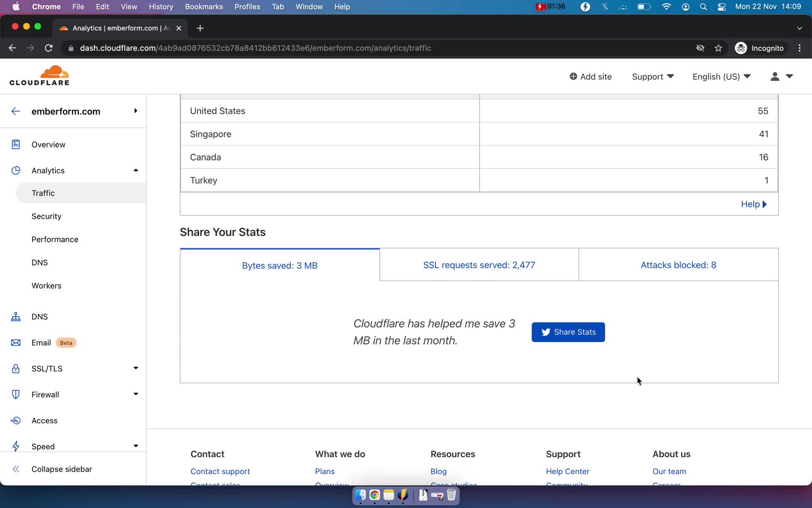
Task: Select the Access sidebar icon
Action: pyautogui.click(x=15, y=420)
